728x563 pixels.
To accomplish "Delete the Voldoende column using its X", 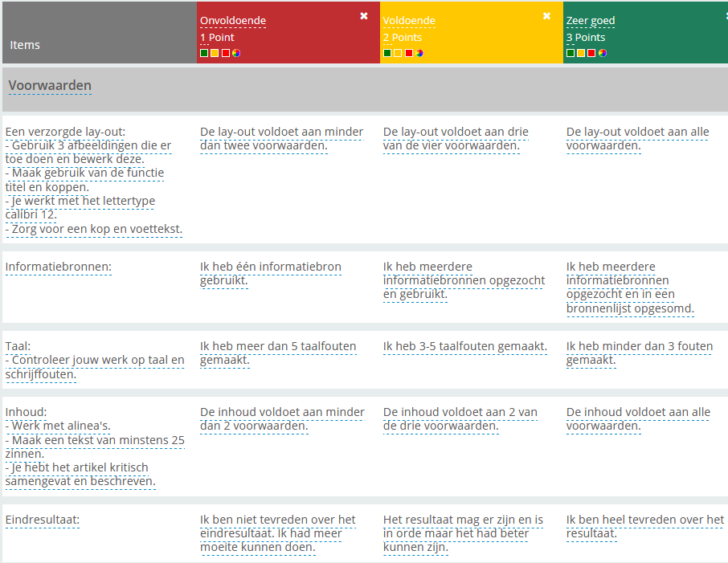I will pos(547,16).
